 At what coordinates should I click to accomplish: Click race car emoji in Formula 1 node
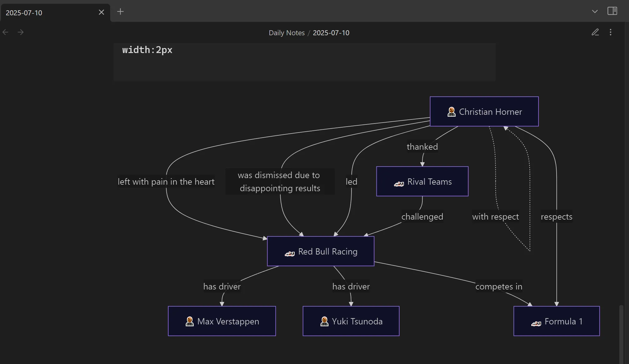536,323
